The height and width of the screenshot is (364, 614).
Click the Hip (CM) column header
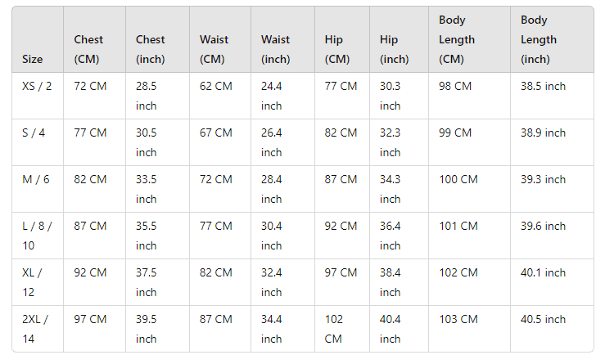coord(337,49)
